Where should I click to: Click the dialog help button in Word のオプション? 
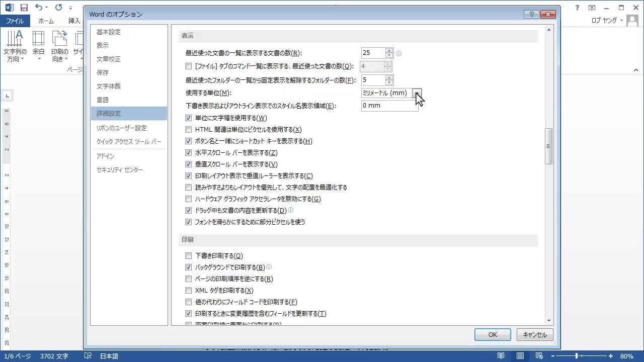[531, 14]
